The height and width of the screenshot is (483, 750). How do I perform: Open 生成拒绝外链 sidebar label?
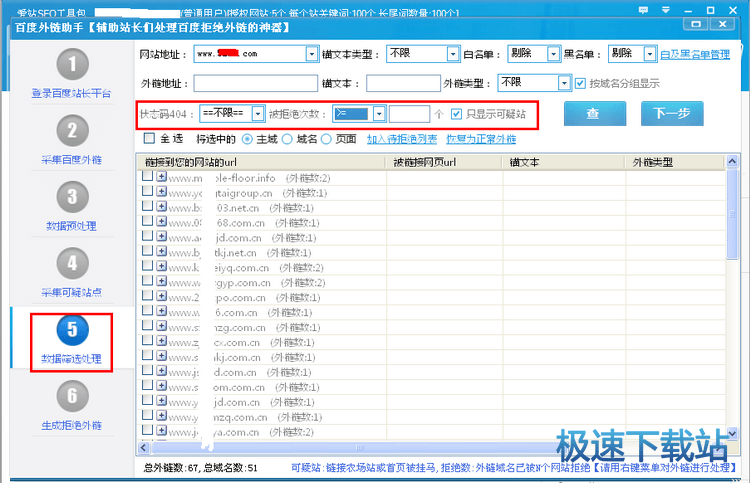point(71,425)
